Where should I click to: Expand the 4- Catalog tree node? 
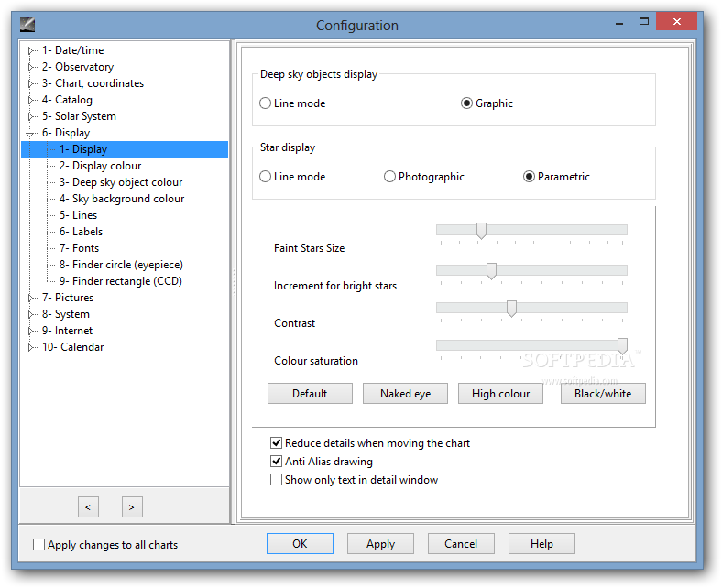31,100
